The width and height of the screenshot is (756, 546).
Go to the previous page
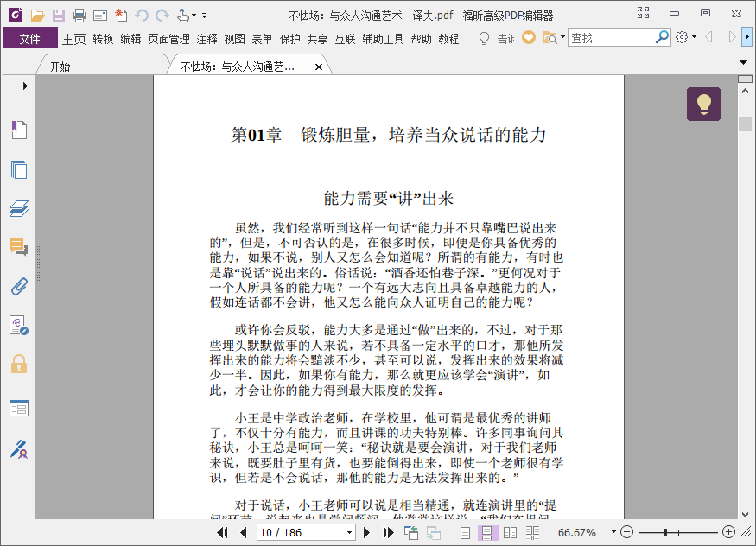point(243,532)
